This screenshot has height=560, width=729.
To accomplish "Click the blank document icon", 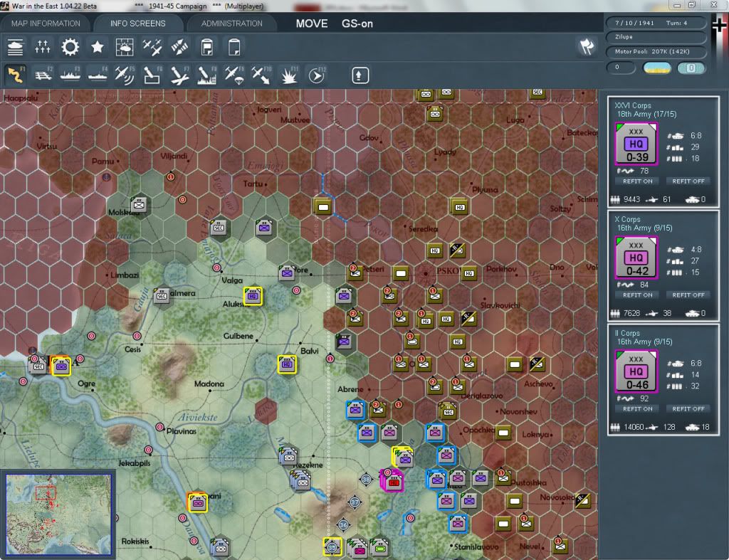I will pyautogui.click(x=234, y=47).
